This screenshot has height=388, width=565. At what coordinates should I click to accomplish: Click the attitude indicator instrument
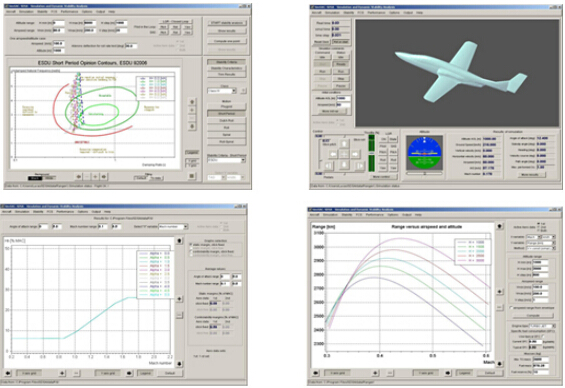[x=424, y=153]
